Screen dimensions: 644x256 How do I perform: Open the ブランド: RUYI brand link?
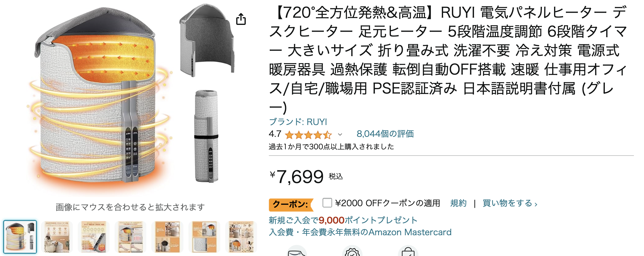[298, 122]
